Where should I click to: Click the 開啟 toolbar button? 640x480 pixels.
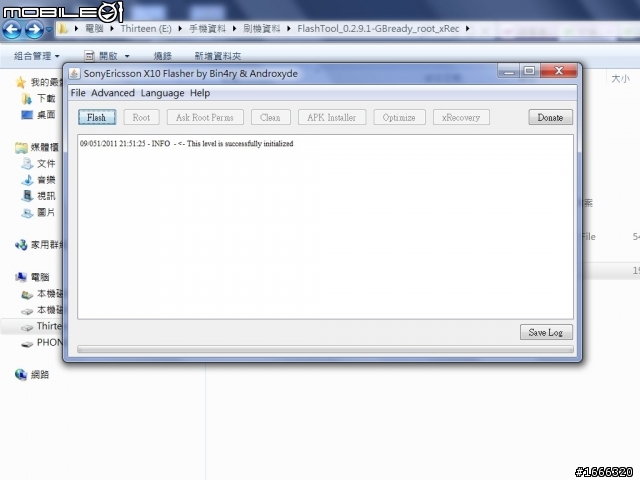point(101,56)
